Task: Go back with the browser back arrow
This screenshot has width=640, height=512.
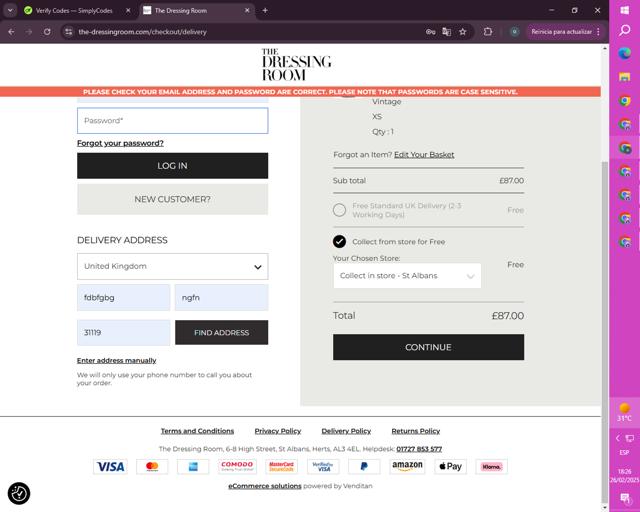Action: click(11, 31)
